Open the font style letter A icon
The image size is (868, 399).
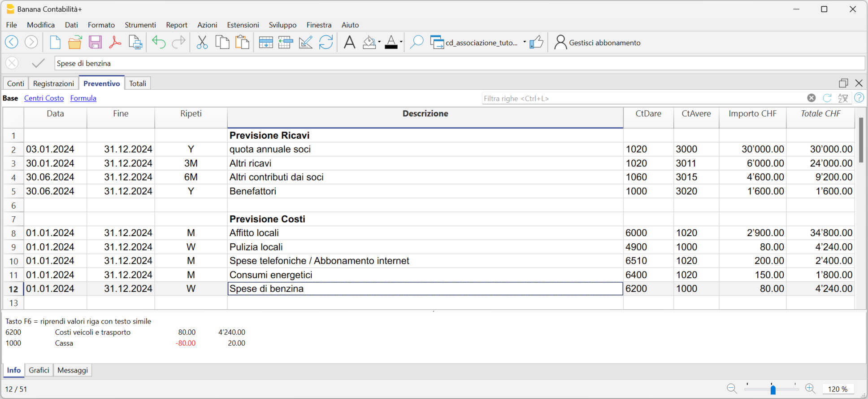[x=349, y=42]
